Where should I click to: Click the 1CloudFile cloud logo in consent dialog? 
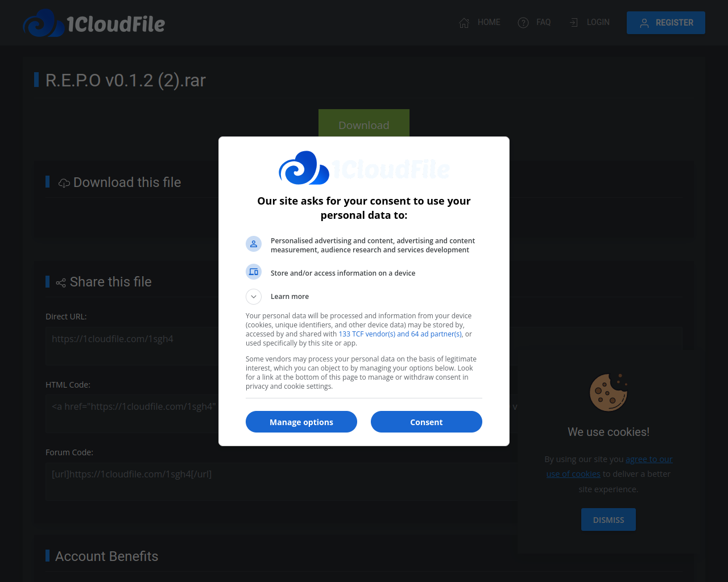364,168
